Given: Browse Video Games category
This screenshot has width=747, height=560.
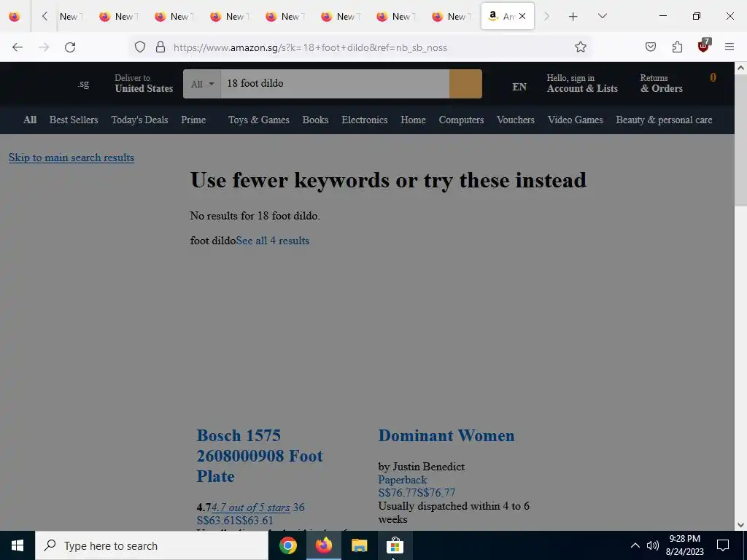Looking at the screenshot, I should 575,120.
